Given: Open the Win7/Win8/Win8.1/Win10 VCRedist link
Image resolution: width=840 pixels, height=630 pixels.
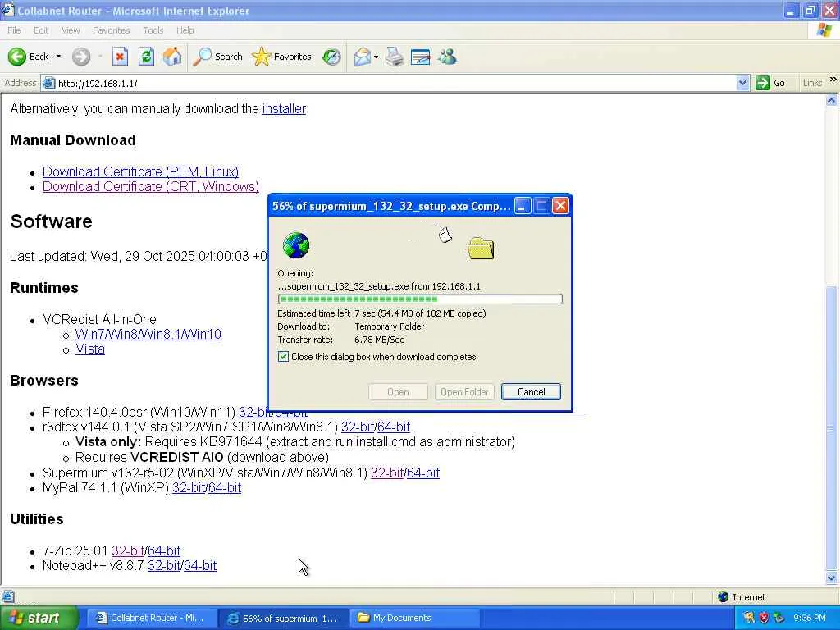Looking at the screenshot, I should pos(148,335).
